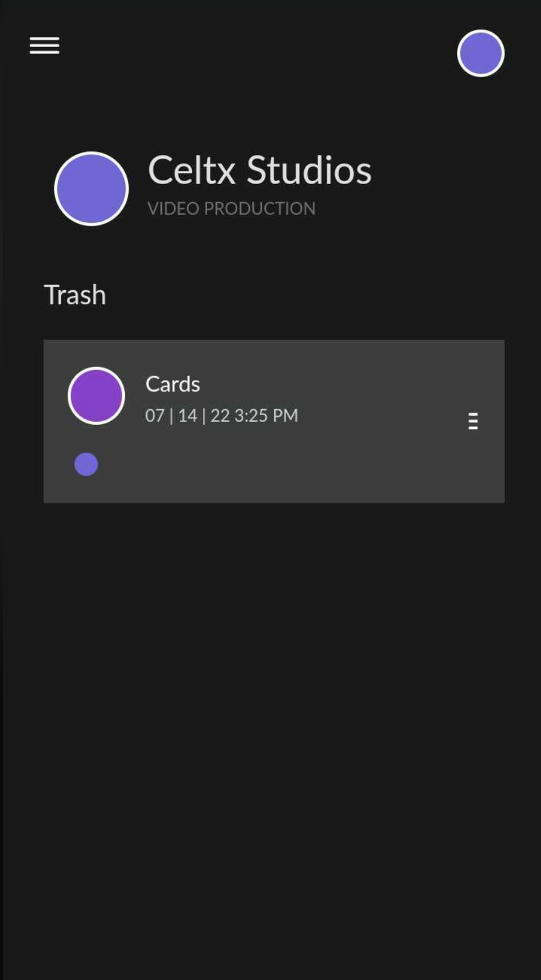Click the Trash section heading
This screenshot has width=541, height=980.
point(75,295)
